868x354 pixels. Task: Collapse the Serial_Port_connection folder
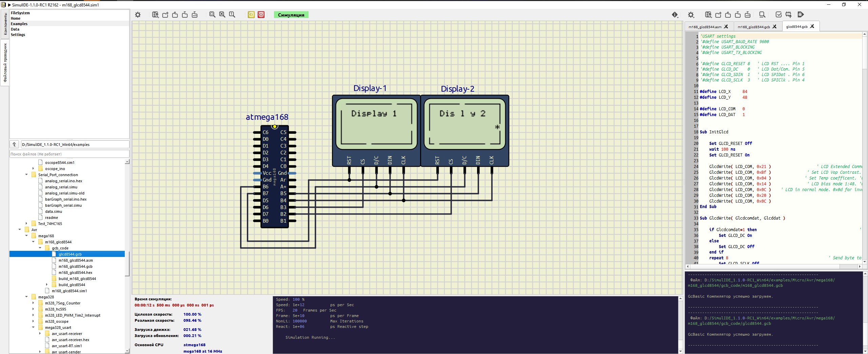pyautogui.click(x=26, y=175)
